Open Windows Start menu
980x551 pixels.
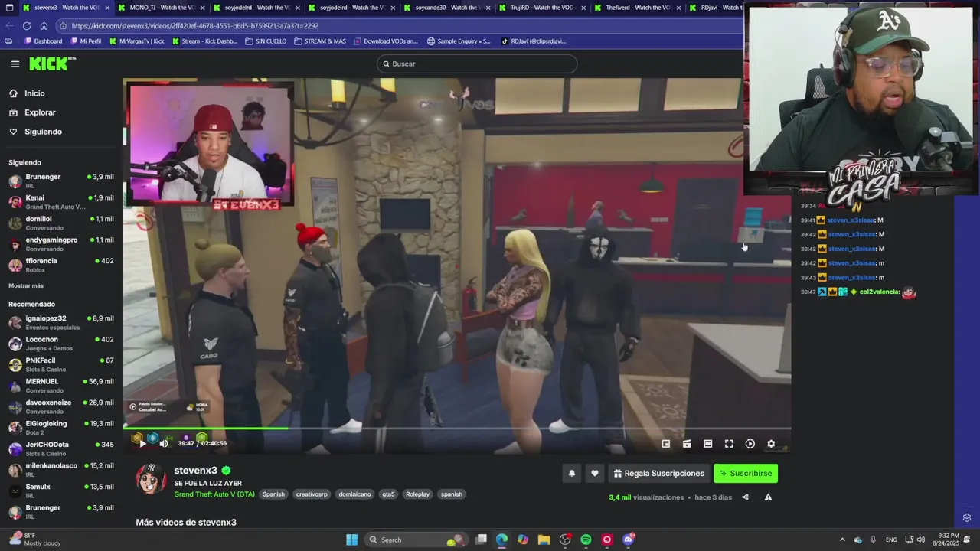pos(352,540)
